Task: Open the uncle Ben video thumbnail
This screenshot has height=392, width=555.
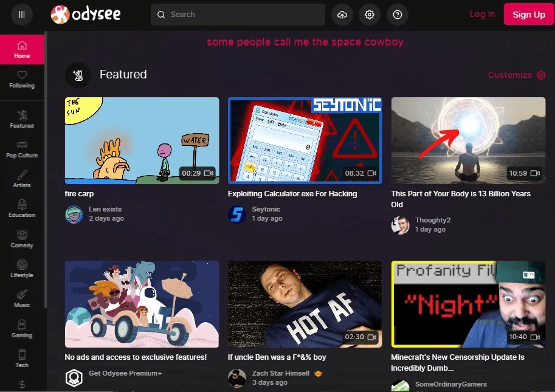Action: [x=305, y=304]
